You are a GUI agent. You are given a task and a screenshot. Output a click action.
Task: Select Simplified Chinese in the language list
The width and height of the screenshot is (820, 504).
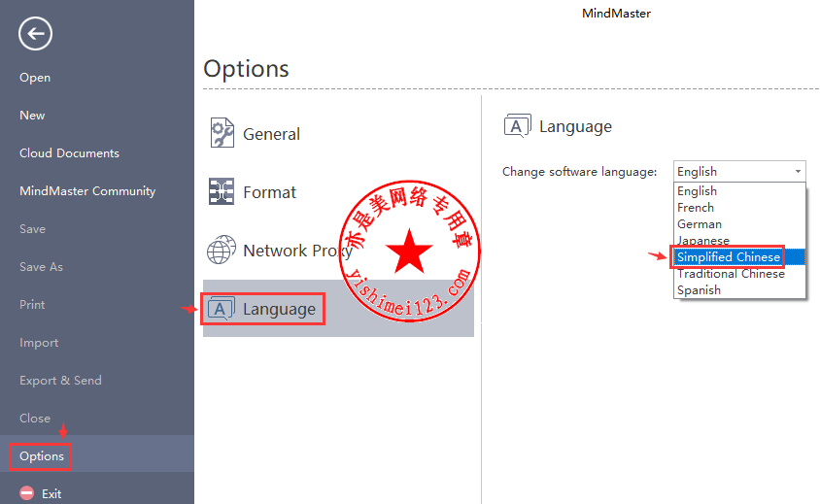(739, 256)
